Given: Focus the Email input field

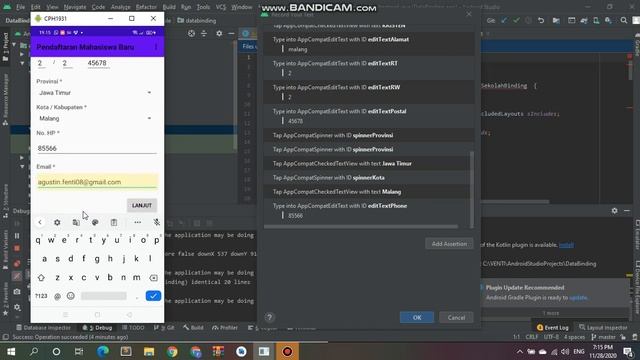Looking at the screenshot, I should (x=97, y=182).
